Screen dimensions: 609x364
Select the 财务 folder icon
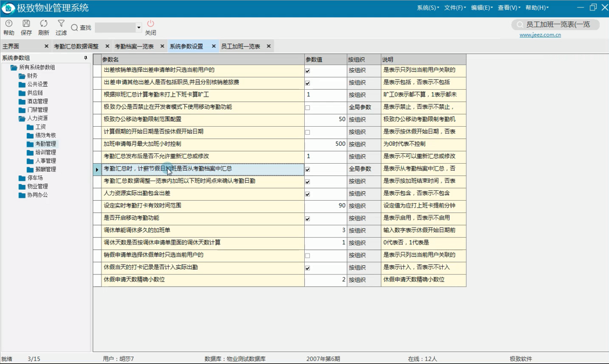[x=22, y=76]
